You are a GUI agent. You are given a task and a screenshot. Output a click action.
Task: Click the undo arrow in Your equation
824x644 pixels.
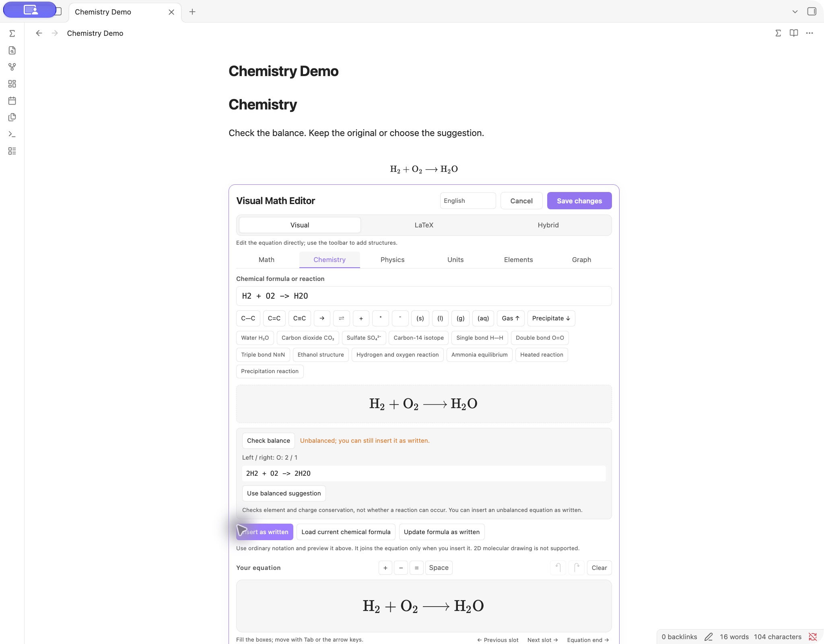(x=558, y=568)
